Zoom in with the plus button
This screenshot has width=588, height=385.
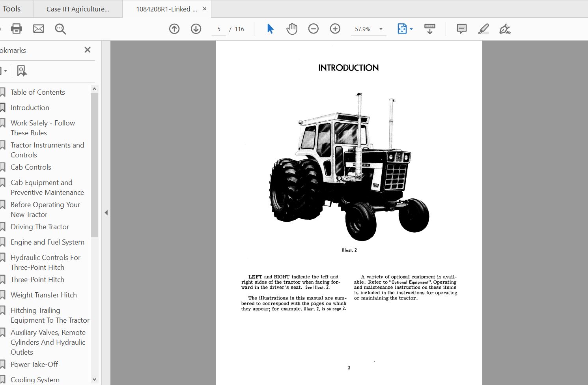pos(335,29)
